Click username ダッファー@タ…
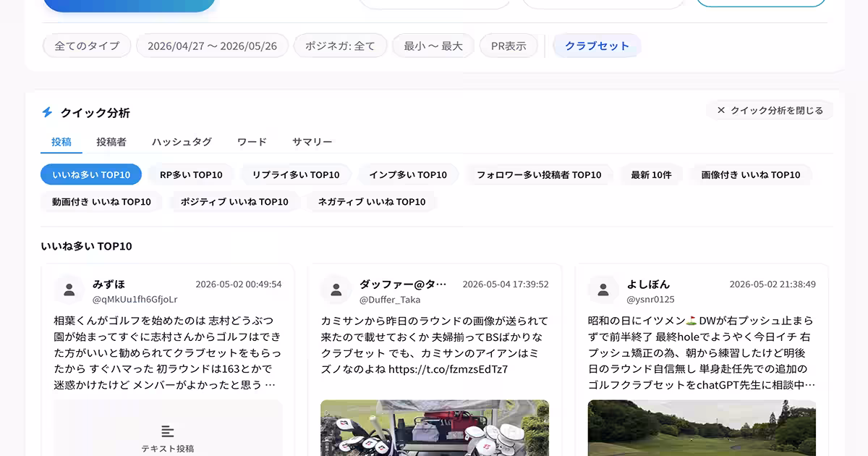This screenshot has width=868, height=456. click(403, 284)
